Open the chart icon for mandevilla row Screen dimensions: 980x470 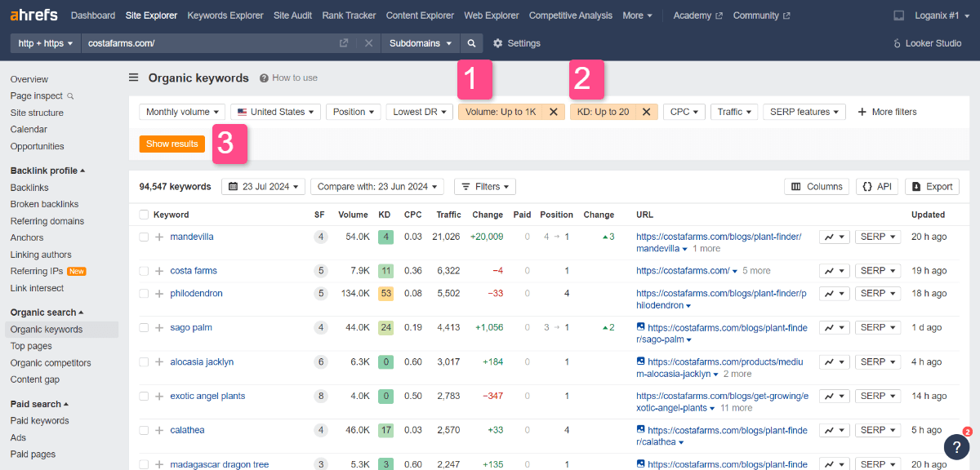tap(834, 237)
